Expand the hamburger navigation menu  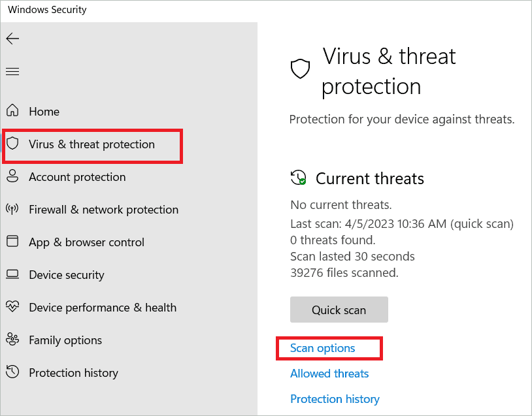pyautogui.click(x=12, y=71)
